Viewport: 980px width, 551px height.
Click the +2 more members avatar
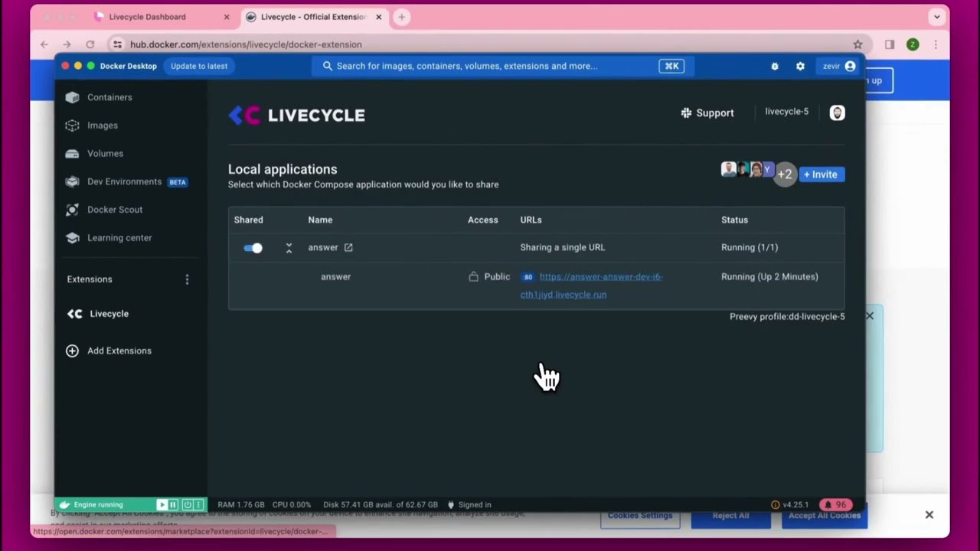click(785, 174)
